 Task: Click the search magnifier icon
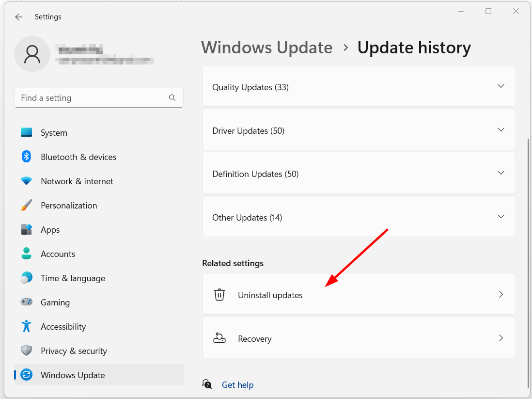coord(172,98)
